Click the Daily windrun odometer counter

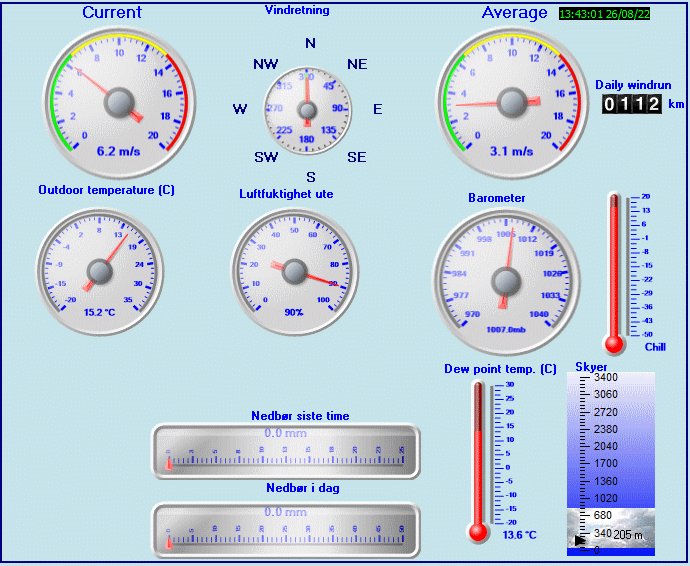coord(631,104)
